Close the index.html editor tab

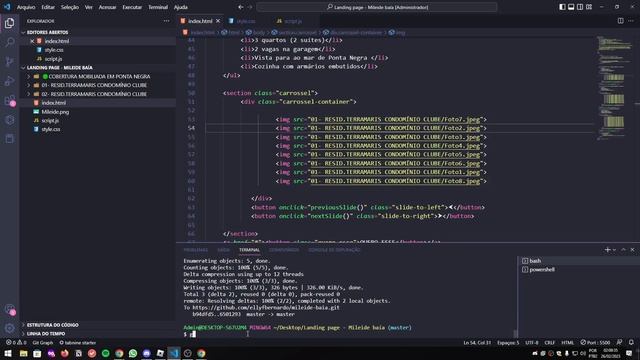pos(218,21)
